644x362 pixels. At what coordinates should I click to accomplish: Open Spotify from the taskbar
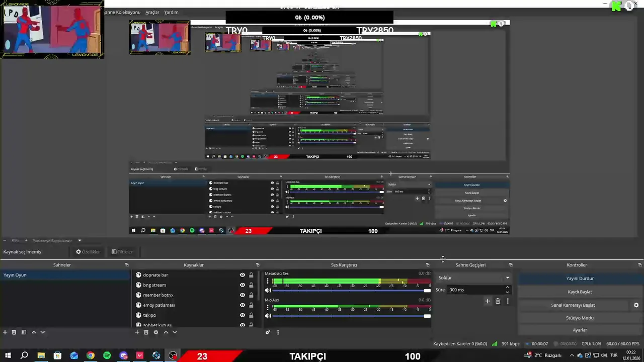point(107,355)
